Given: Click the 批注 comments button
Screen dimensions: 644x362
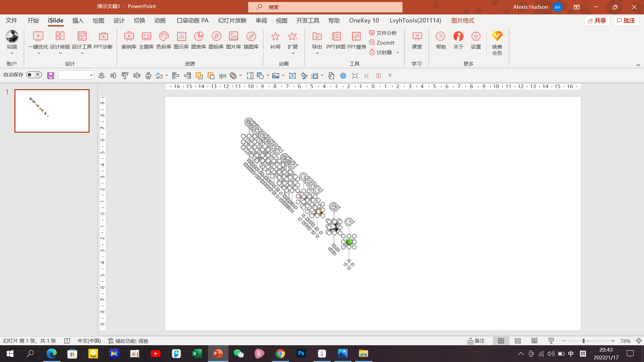Looking at the screenshot, I should tap(626, 21).
